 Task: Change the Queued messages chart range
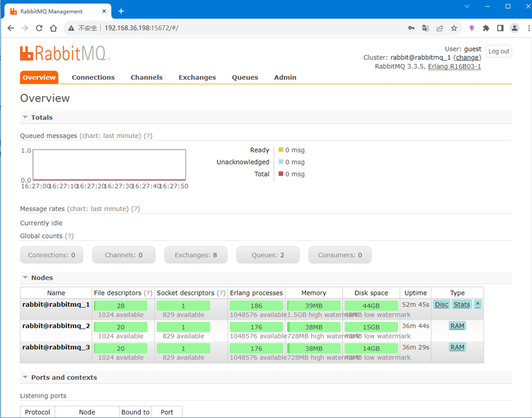pos(110,136)
